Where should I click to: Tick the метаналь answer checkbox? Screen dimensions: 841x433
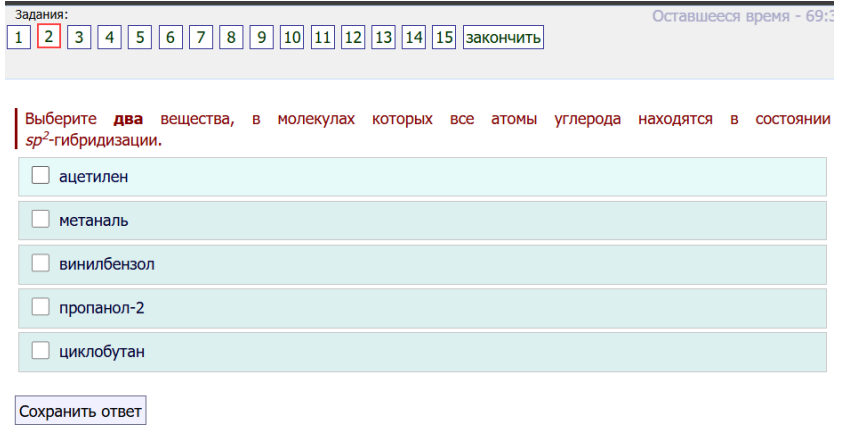pos(41,220)
